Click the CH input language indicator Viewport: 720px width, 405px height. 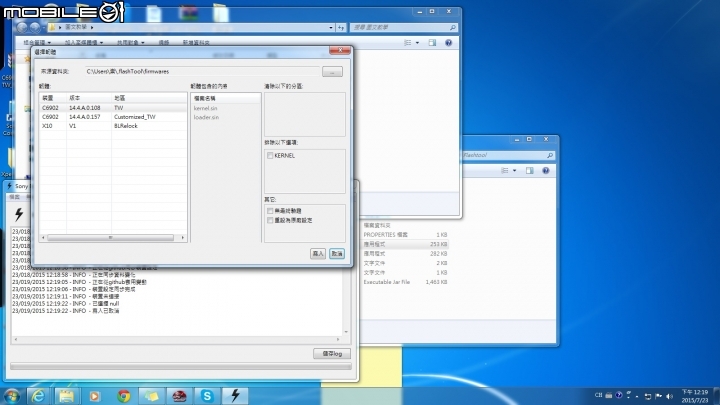coord(598,395)
